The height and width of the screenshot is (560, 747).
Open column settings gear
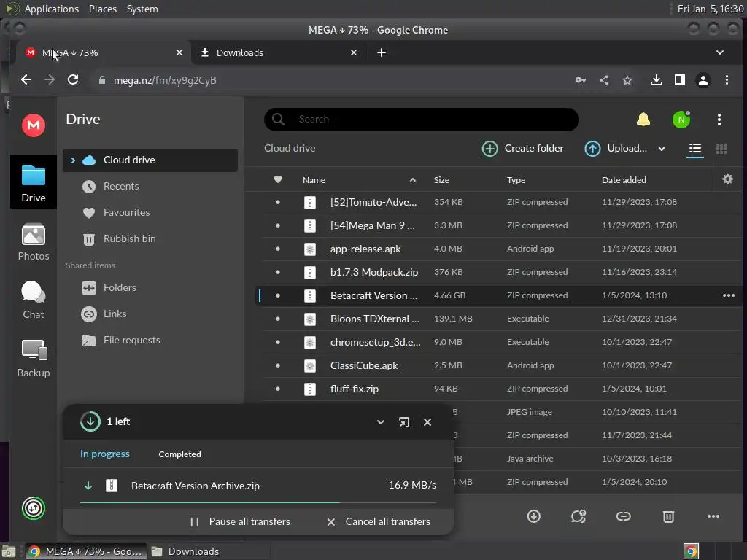click(x=727, y=179)
